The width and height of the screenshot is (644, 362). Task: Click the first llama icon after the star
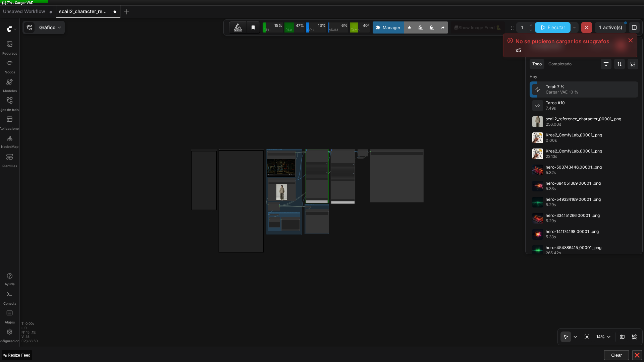click(420, 27)
